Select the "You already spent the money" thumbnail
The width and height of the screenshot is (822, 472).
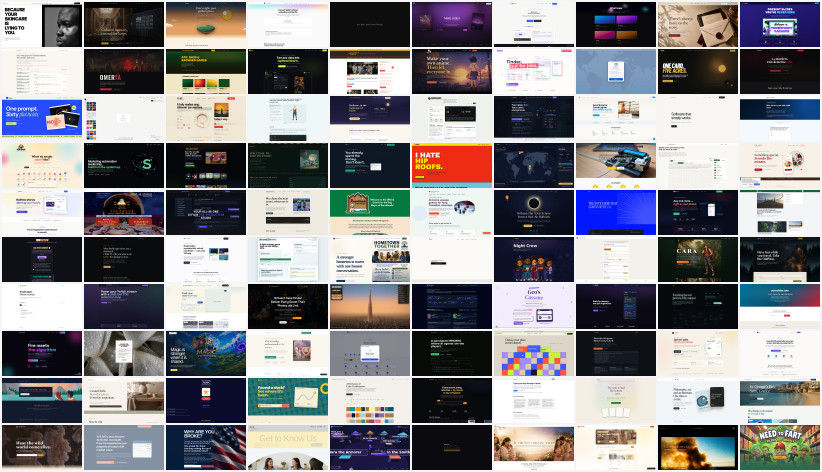pyautogui.click(x=370, y=165)
